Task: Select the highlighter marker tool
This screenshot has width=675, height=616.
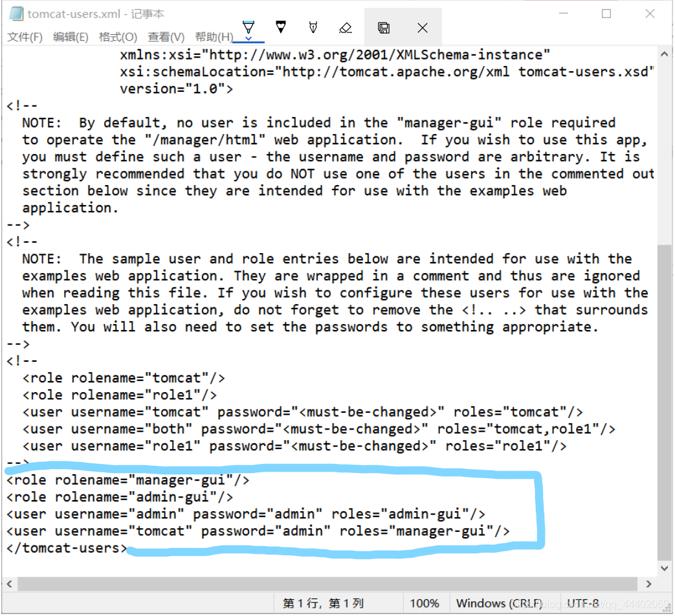Action: point(281,27)
